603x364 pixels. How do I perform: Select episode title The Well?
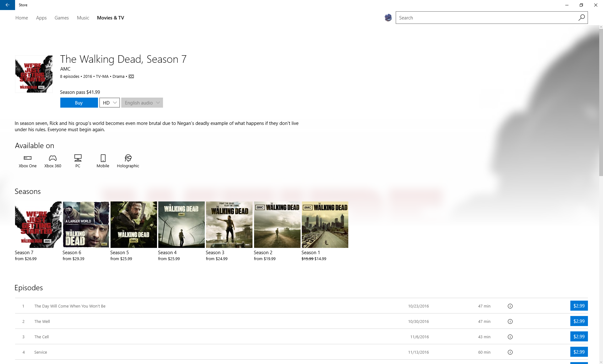tap(42, 321)
